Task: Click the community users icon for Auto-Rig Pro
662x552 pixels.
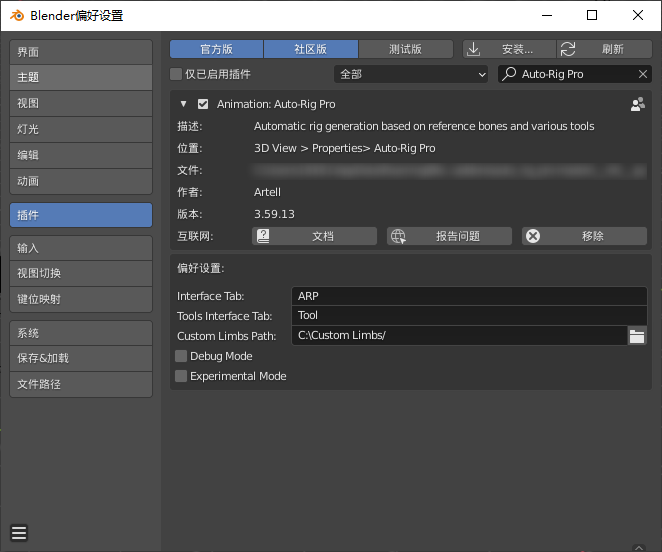Action: click(x=638, y=104)
